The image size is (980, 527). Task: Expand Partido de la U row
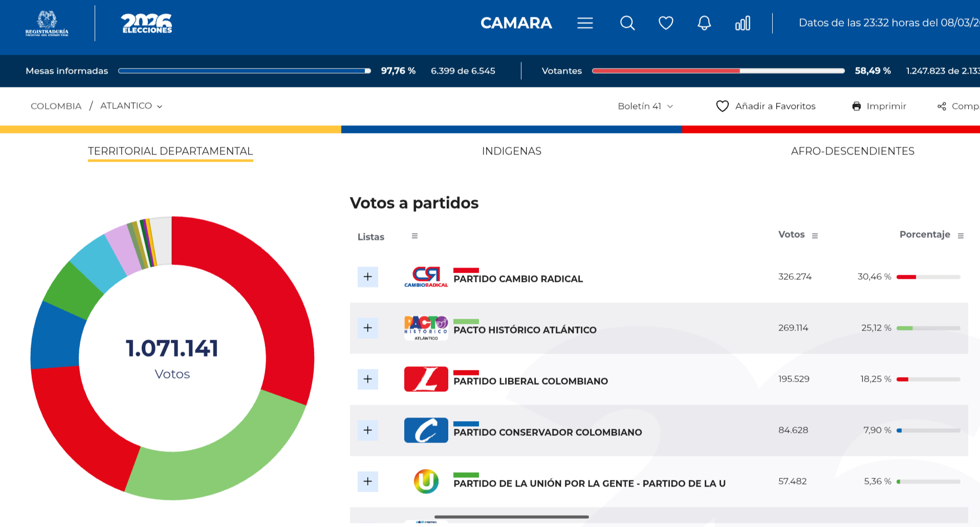pos(367,481)
